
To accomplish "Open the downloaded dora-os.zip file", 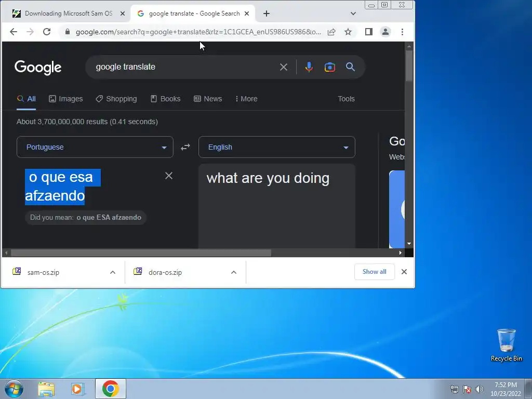I will point(165,272).
